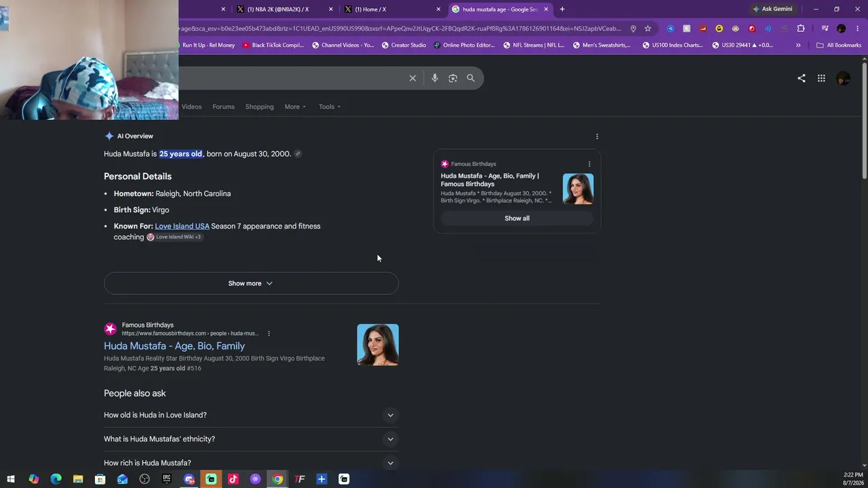The image size is (868, 488).
Task: Click the Google search input field
Action: [292, 78]
